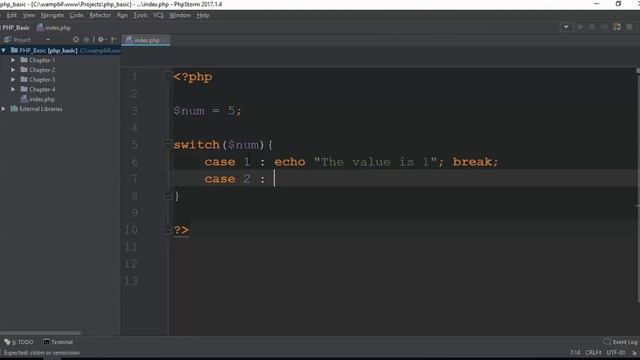
Task: Click the string "The value is 1"
Action: pos(376,162)
